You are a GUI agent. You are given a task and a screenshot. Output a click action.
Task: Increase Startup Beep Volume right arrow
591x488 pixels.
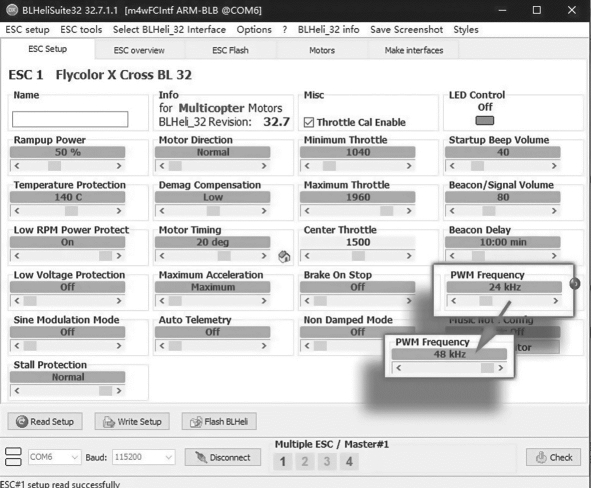point(554,166)
